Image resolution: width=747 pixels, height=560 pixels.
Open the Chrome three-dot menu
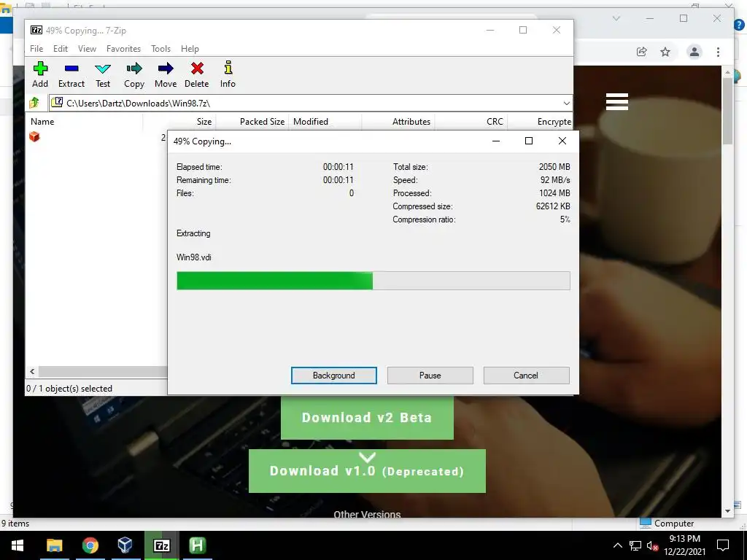(x=718, y=52)
